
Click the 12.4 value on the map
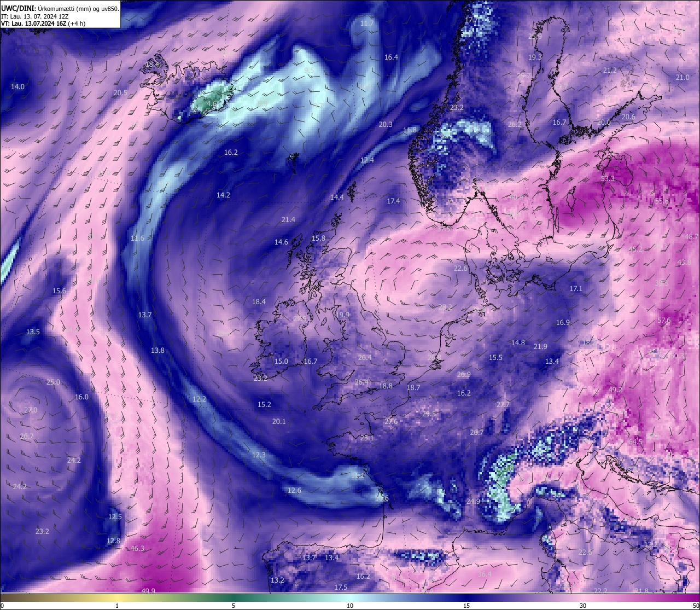point(367,160)
